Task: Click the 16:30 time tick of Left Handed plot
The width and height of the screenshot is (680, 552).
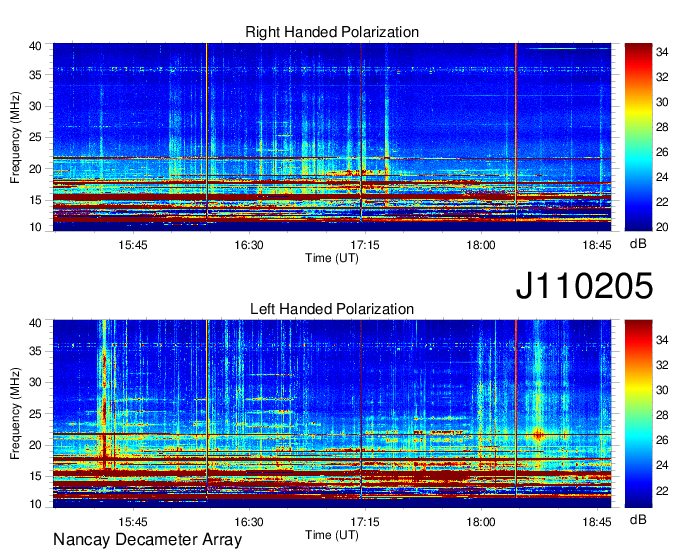Action: coord(249,522)
